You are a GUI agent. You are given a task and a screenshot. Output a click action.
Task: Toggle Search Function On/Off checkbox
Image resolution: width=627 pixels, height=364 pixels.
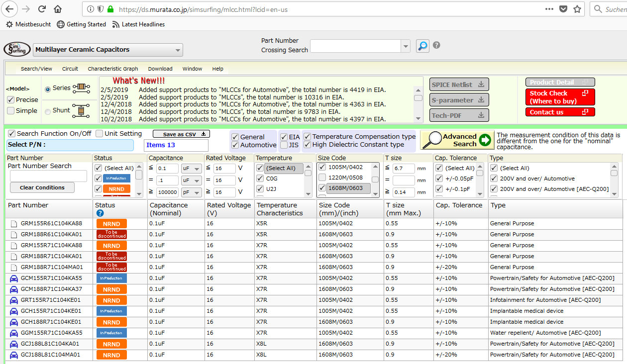12,134
